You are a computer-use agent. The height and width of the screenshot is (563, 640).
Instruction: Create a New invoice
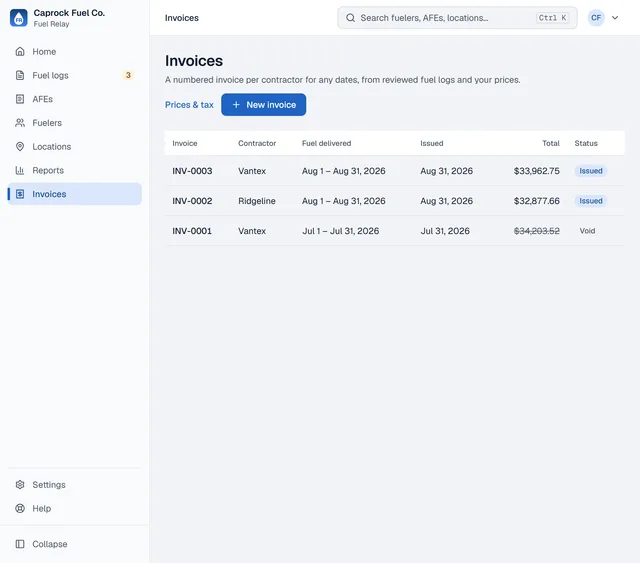[263, 105]
